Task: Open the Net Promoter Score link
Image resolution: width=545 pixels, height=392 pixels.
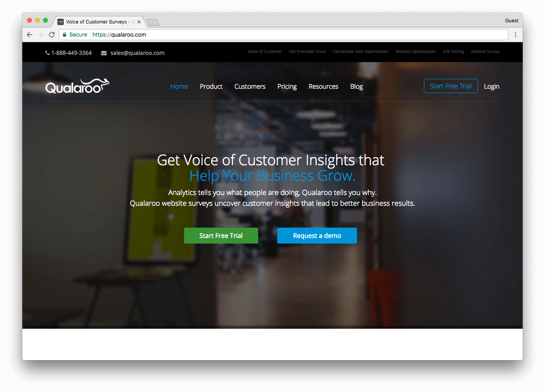Action: coord(307,51)
